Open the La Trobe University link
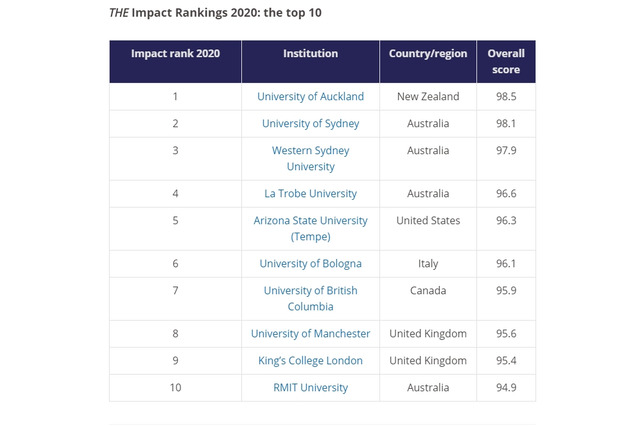The height and width of the screenshot is (426, 640). (x=310, y=193)
